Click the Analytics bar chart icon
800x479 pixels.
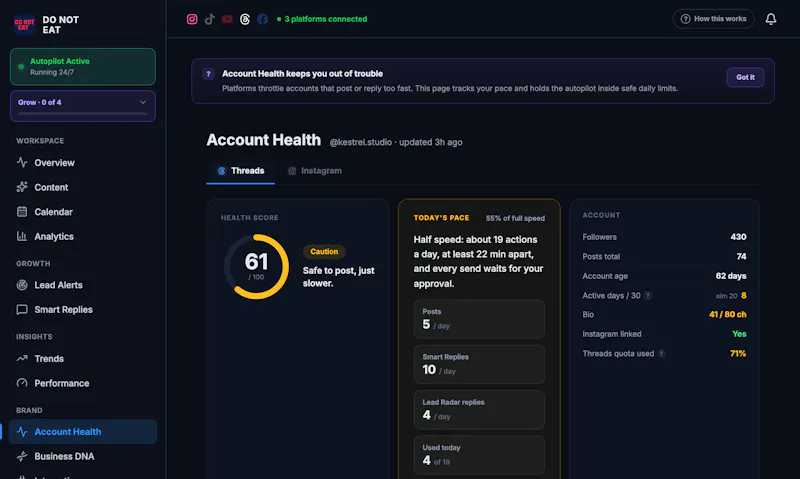(x=22, y=236)
